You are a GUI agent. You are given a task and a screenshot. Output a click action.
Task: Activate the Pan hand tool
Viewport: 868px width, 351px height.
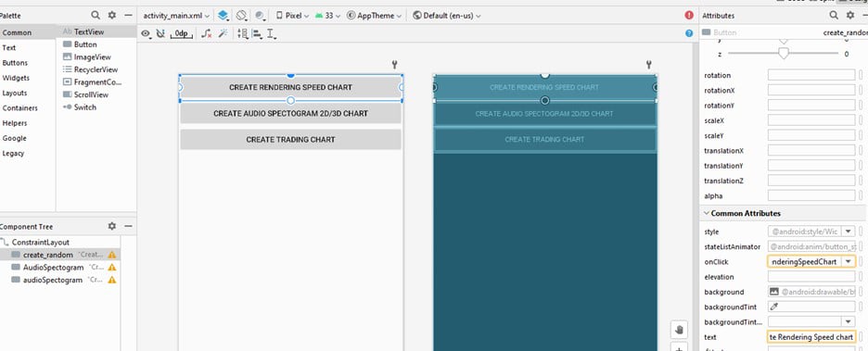pyautogui.click(x=679, y=330)
